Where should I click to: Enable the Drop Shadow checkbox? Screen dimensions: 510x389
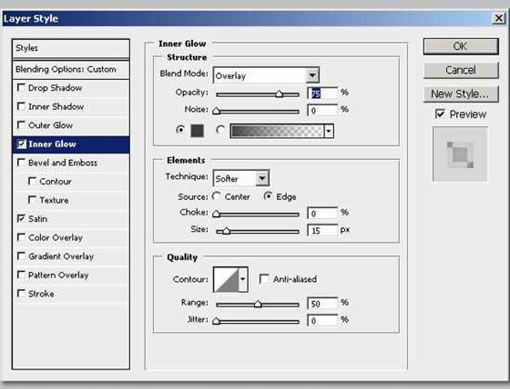21,88
